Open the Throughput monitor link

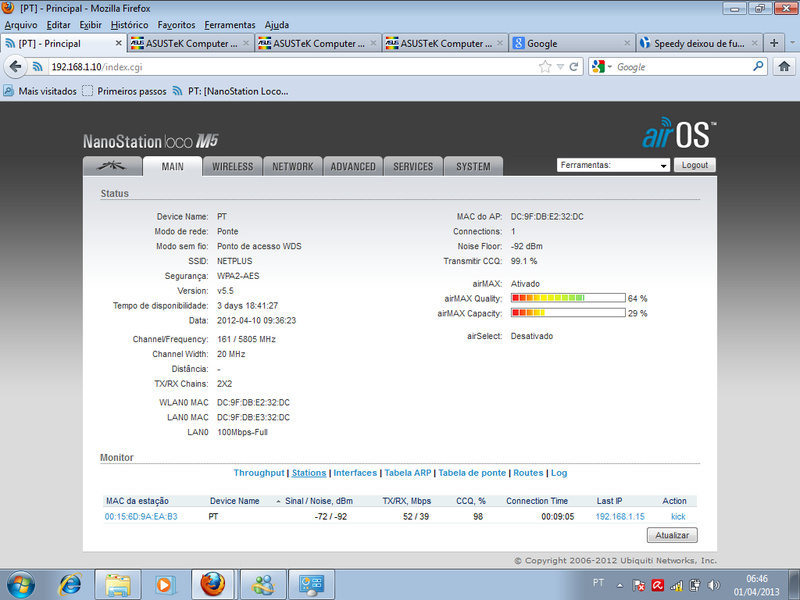click(x=259, y=473)
